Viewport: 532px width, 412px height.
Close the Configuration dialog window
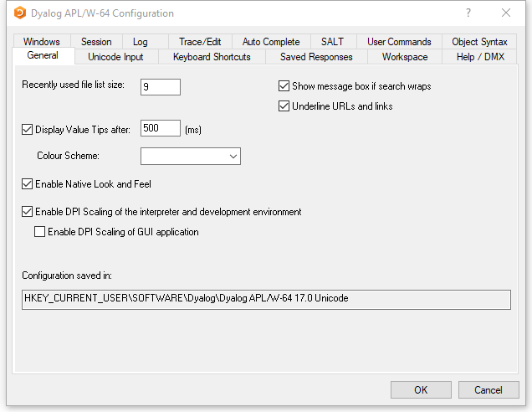506,13
